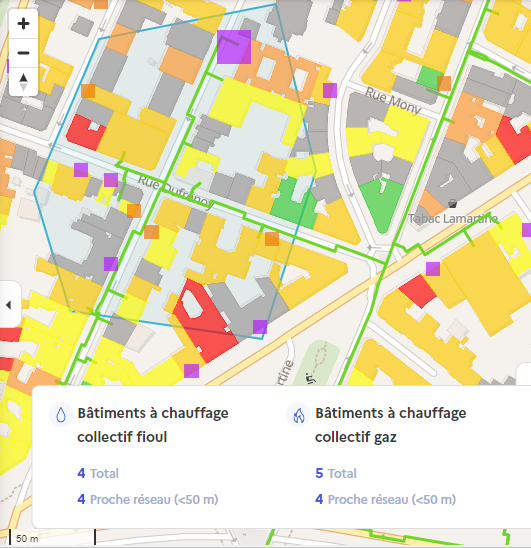Click the gas flame icon
This screenshot has height=548, width=531.
click(299, 415)
